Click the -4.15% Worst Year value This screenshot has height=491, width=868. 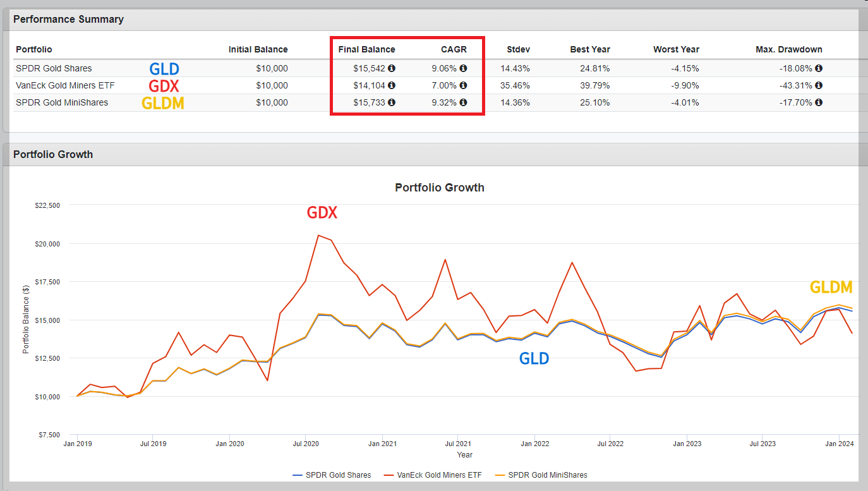[684, 68]
